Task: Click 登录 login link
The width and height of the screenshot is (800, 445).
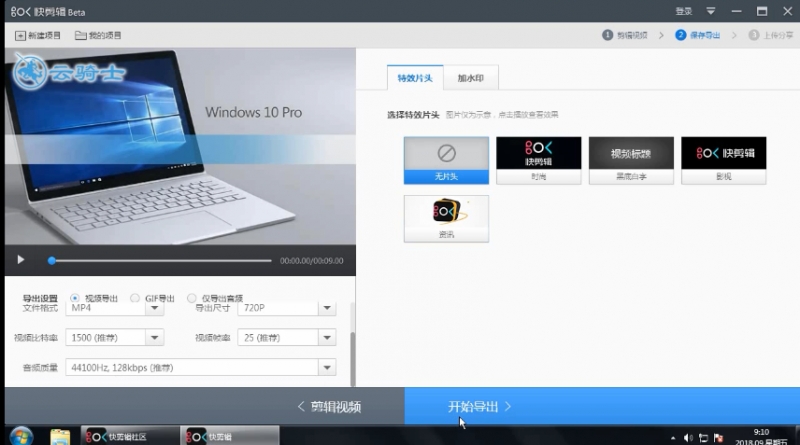Action: tap(684, 11)
